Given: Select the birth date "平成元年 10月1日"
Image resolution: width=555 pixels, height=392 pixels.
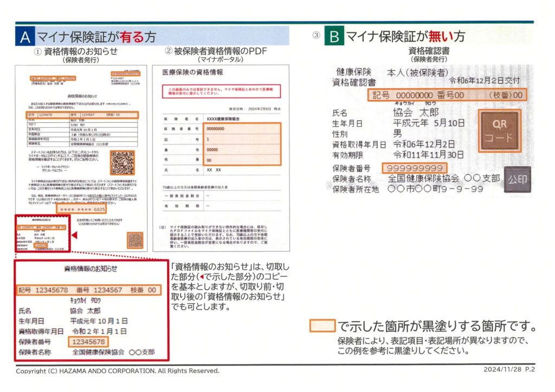Looking at the screenshot, I should click(x=99, y=321).
